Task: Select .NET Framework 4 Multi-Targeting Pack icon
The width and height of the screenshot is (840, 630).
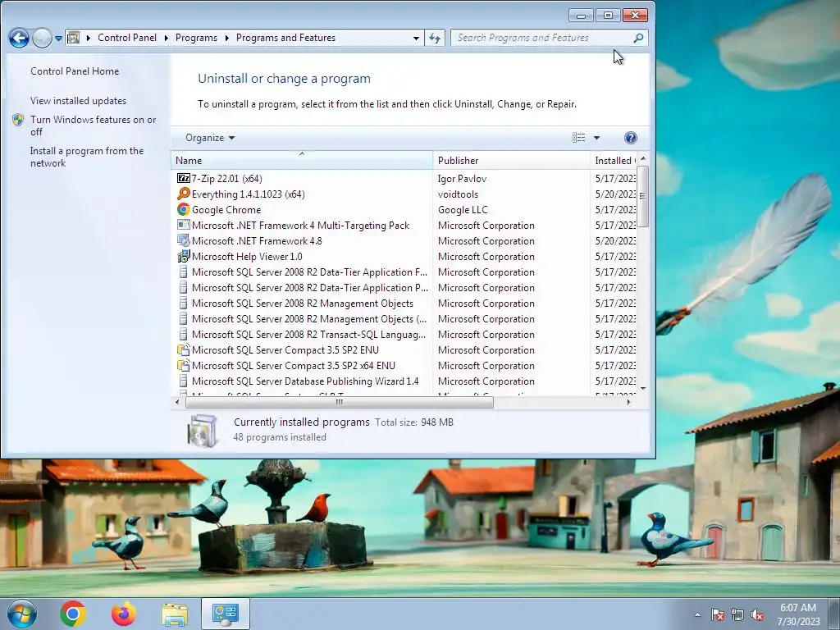Action: [x=183, y=225]
